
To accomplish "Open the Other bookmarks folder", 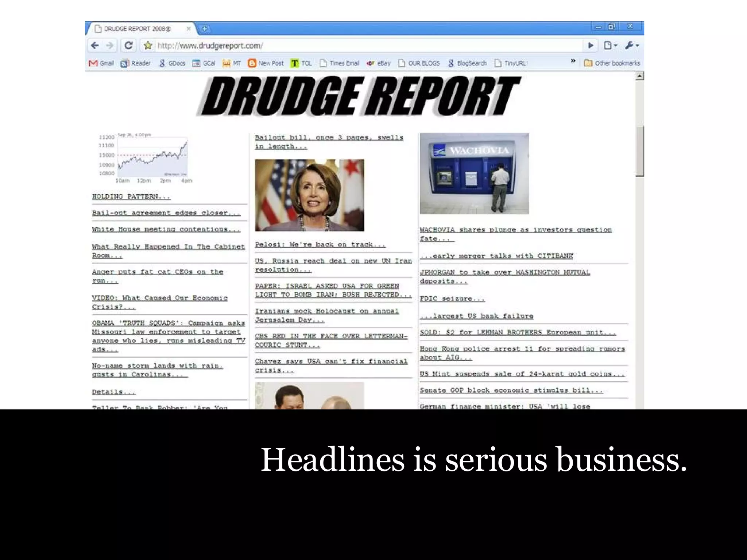I will tap(612, 63).
